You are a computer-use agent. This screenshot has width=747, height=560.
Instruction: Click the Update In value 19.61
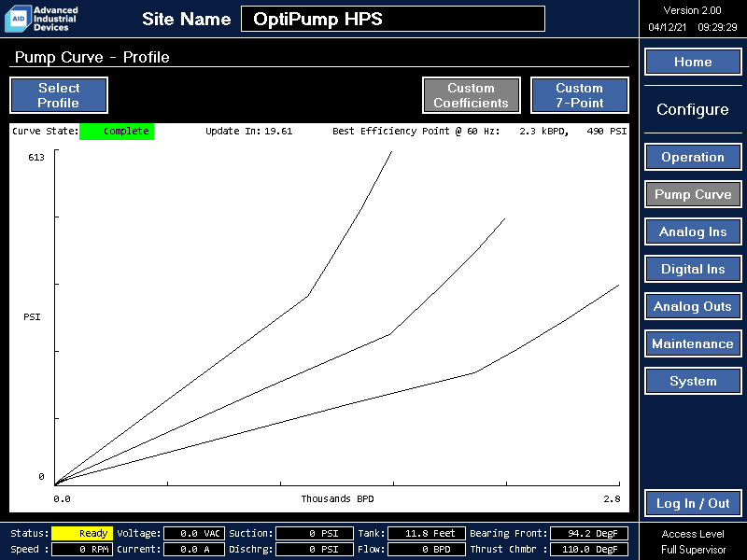[x=278, y=132]
